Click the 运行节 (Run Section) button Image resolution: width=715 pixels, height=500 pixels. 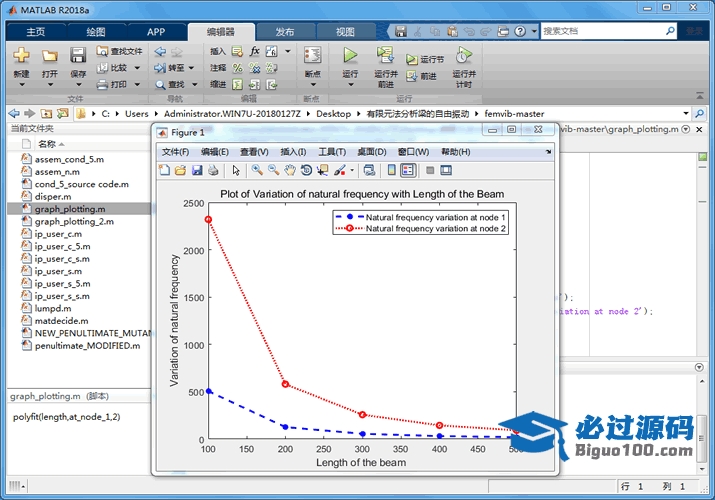tap(425, 60)
